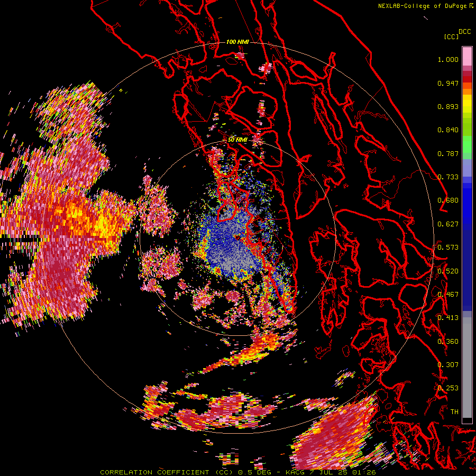Click the KACG radar site center on map
This screenshot has height=476, width=476.
point(237,237)
